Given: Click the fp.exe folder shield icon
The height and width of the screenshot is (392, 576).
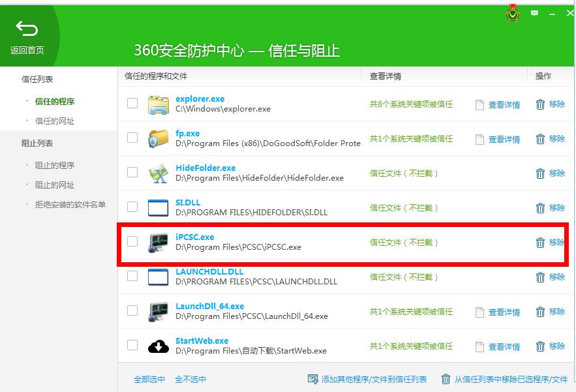Looking at the screenshot, I should (159, 139).
